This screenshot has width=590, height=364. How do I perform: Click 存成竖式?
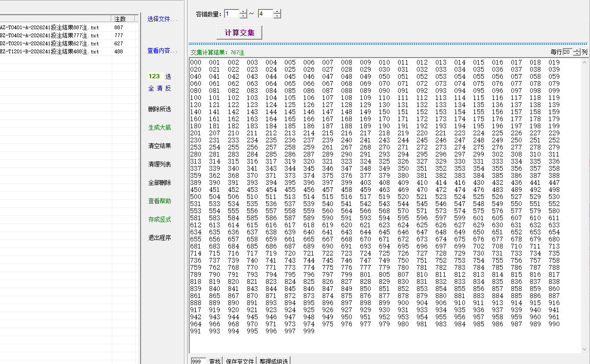point(159,219)
